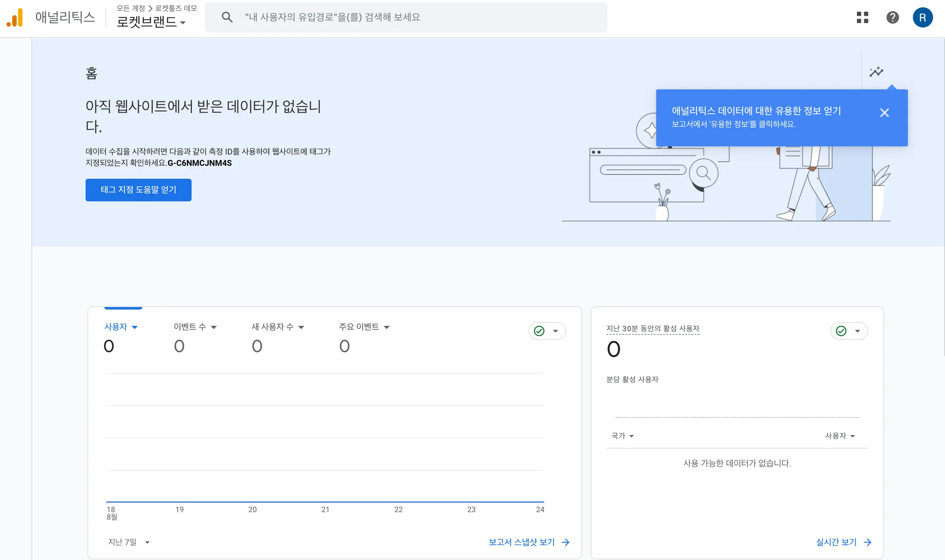Open 보고서 스냅샷 보기 link
Viewport: 945px width, 560px height.
[x=521, y=542]
